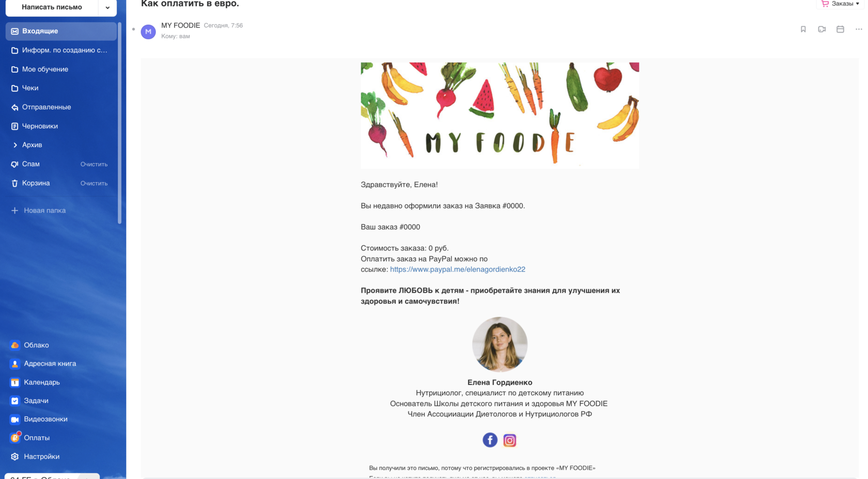The width and height of the screenshot is (868, 479).
Task: Select the Входящие folder
Action: click(61, 31)
